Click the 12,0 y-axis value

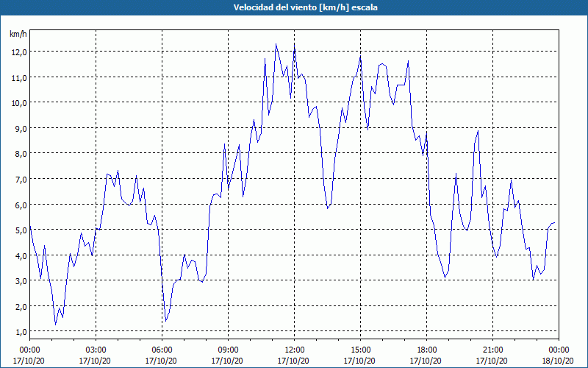click(x=19, y=52)
